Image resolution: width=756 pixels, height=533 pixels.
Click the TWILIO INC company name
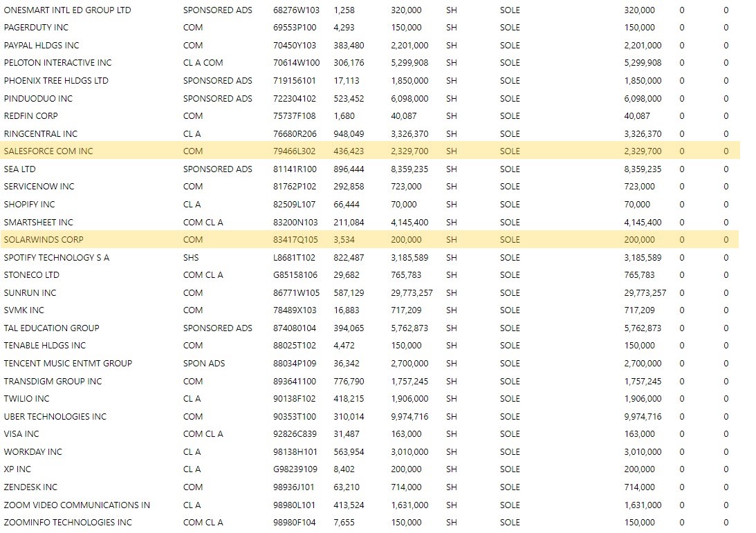click(x=27, y=399)
